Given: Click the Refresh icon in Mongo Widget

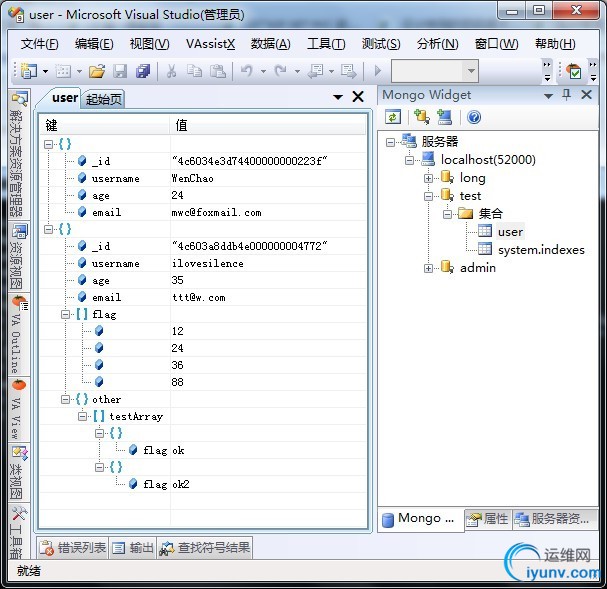Looking at the screenshot, I should 393,117.
